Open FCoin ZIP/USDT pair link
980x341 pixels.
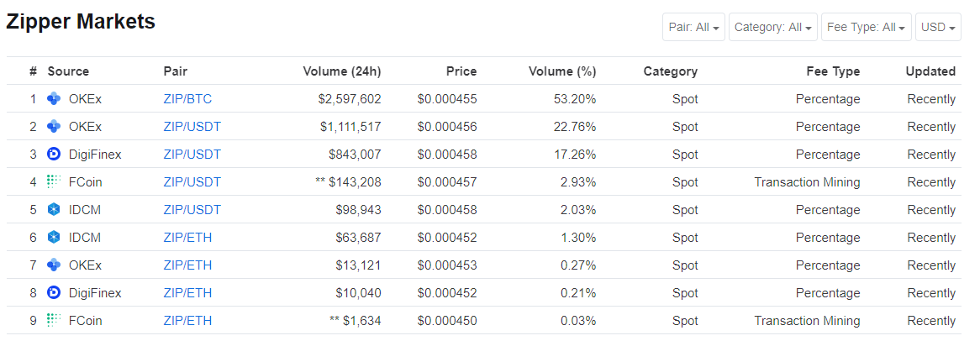(192, 181)
